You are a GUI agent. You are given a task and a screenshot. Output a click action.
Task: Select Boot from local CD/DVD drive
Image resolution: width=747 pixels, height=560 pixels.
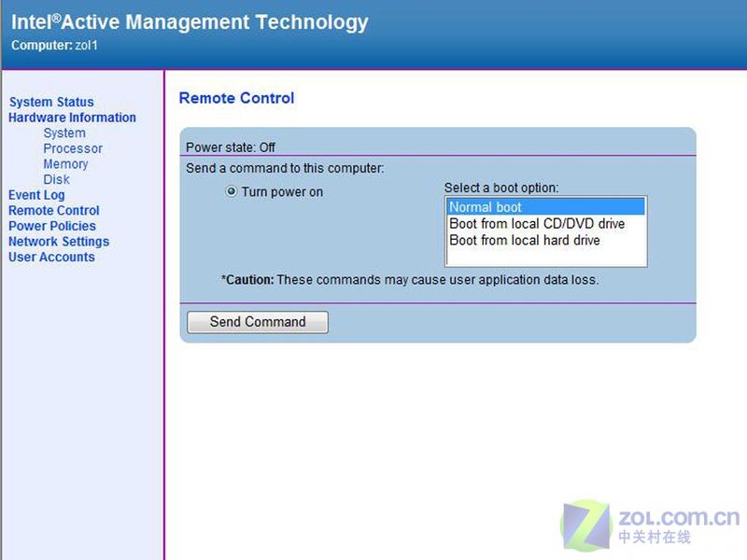point(546,224)
